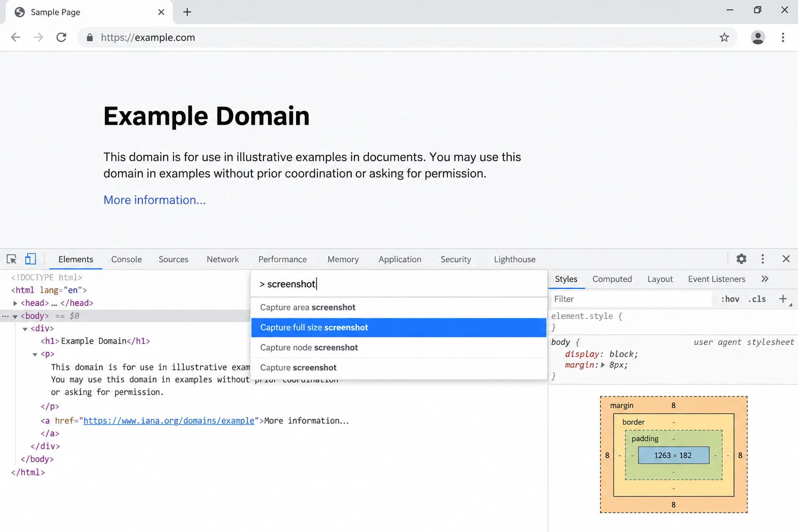Collapse the p element node

35,354
